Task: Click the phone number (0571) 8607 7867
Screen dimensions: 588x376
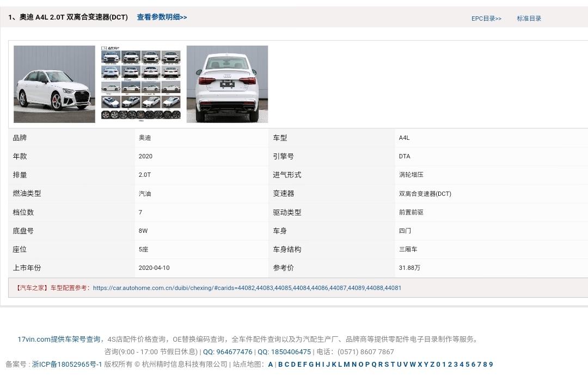Action: 366,352
